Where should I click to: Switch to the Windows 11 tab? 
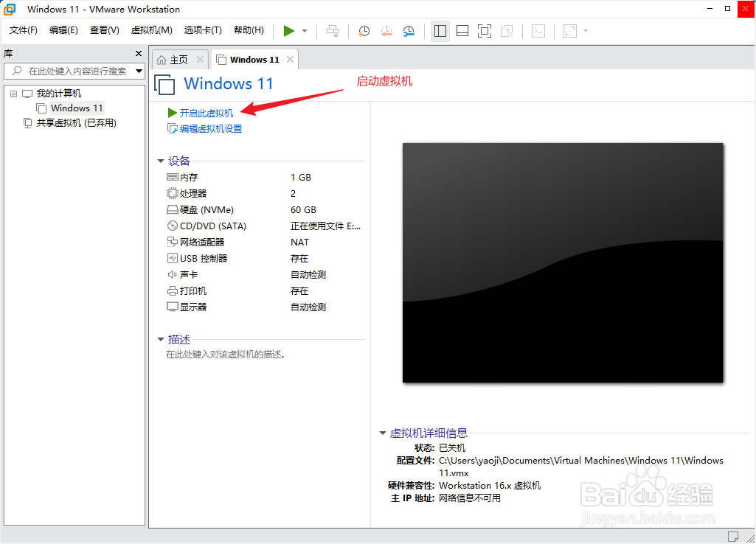tap(254, 60)
